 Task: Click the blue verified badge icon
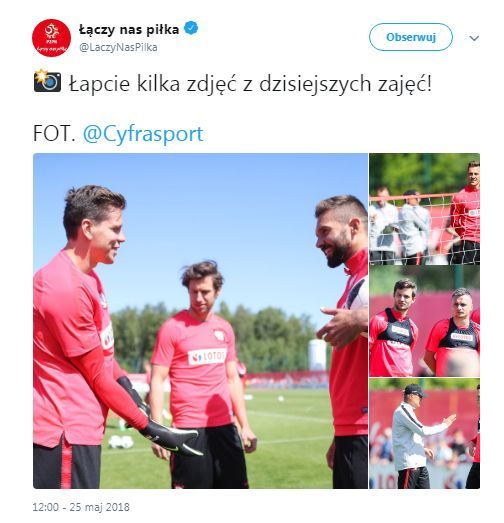click(191, 28)
